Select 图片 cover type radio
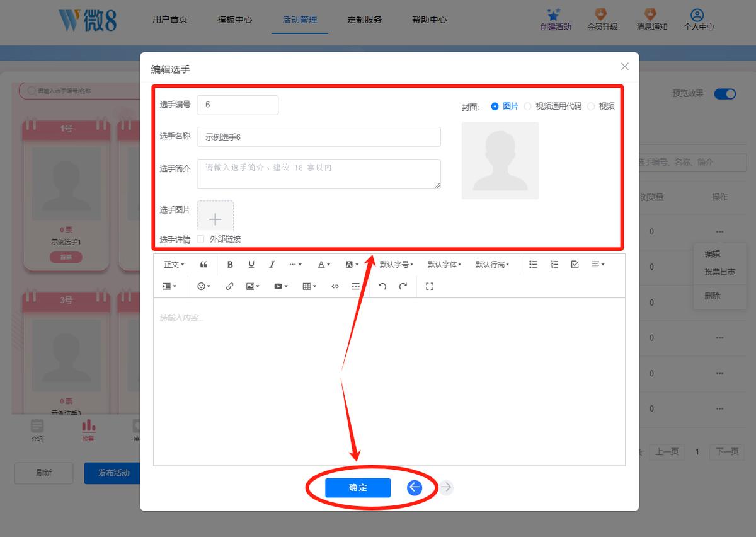 (495, 107)
